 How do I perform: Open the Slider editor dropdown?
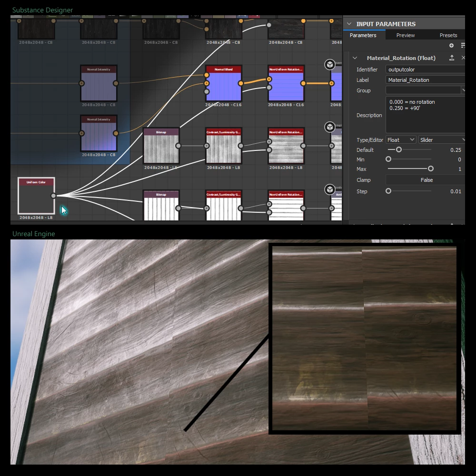click(442, 139)
